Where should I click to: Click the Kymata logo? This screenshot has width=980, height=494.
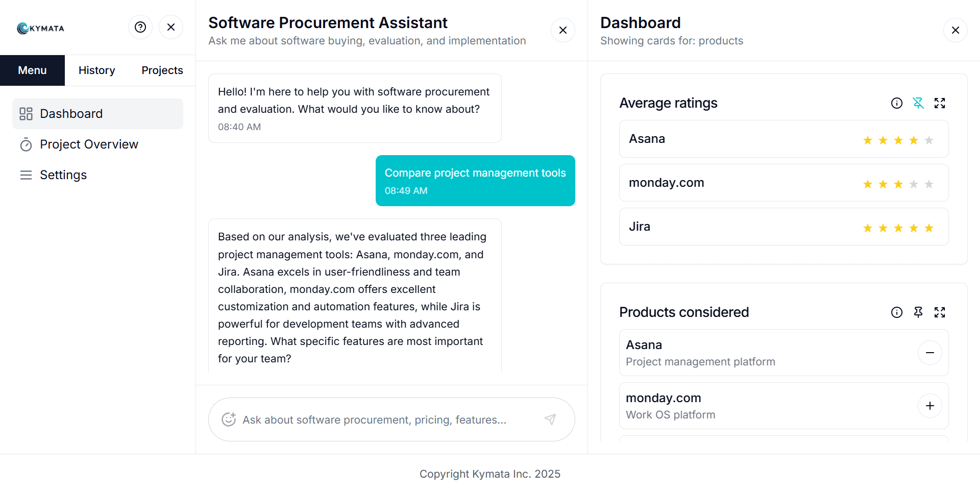[x=41, y=28]
